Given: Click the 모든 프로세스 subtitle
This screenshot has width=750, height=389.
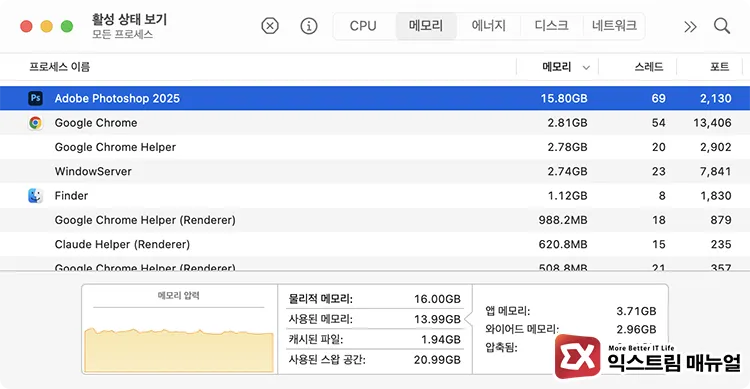Looking at the screenshot, I should 122,34.
